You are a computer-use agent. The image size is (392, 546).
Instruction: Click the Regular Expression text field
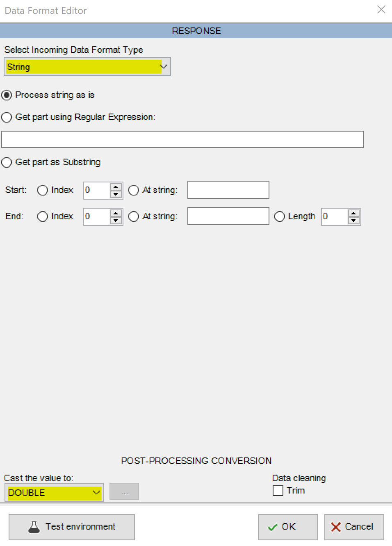point(182,139)
